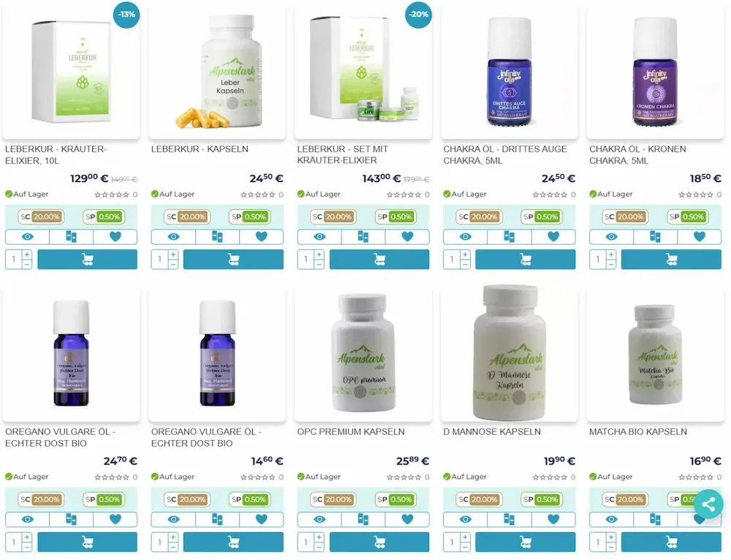Open the Leberkur - Kapseln product title link
This screenshot has width=731, height=560.
pos(200,149)
